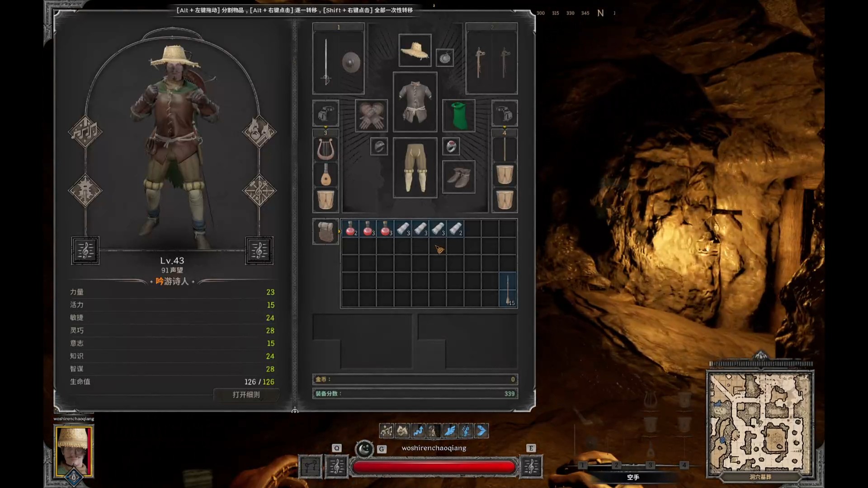This screenshot has width=868, height=488.
Task: Select weapon set tab 2
Action: pos(492,27)
